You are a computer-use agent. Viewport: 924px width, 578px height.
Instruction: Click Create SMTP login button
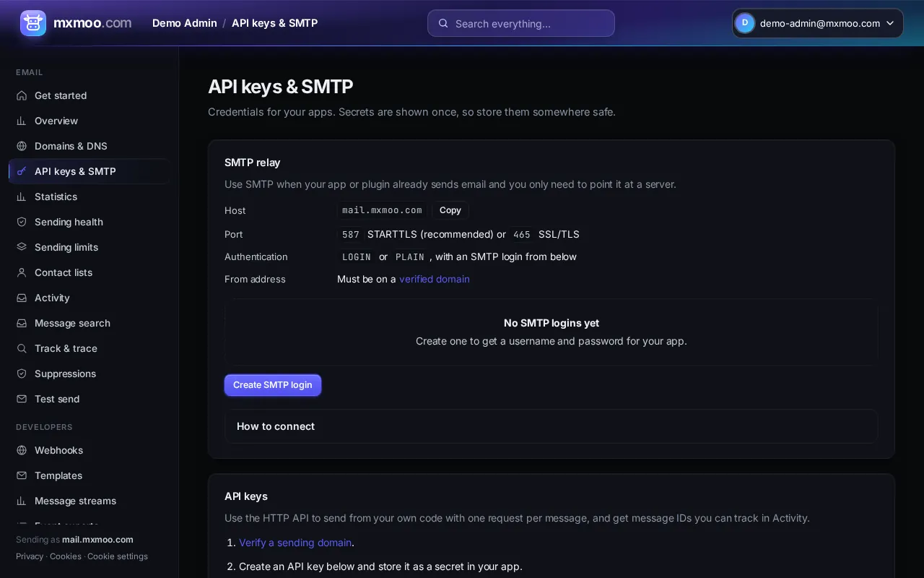273,385
